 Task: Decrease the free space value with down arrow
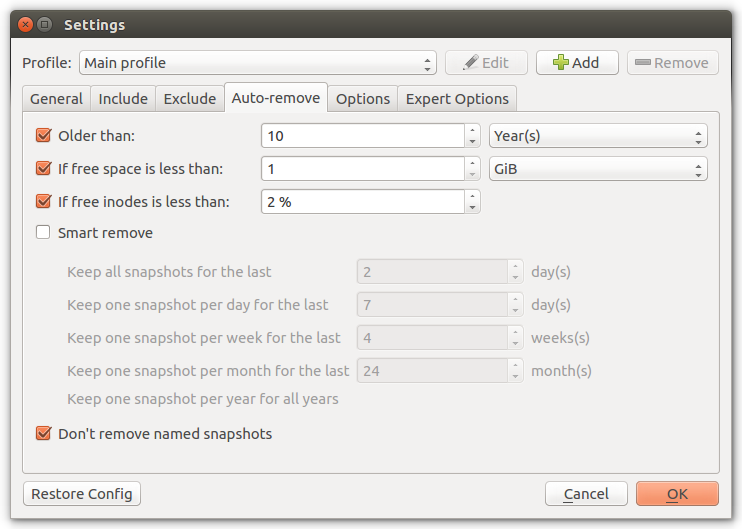pos(472,175)
